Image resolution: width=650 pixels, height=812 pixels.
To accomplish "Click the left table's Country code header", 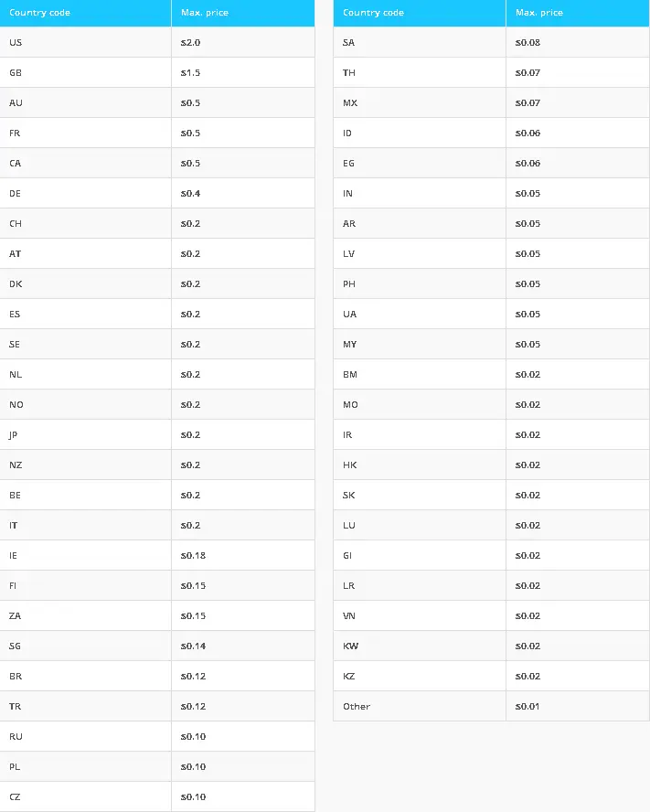I will pos(85,13).
